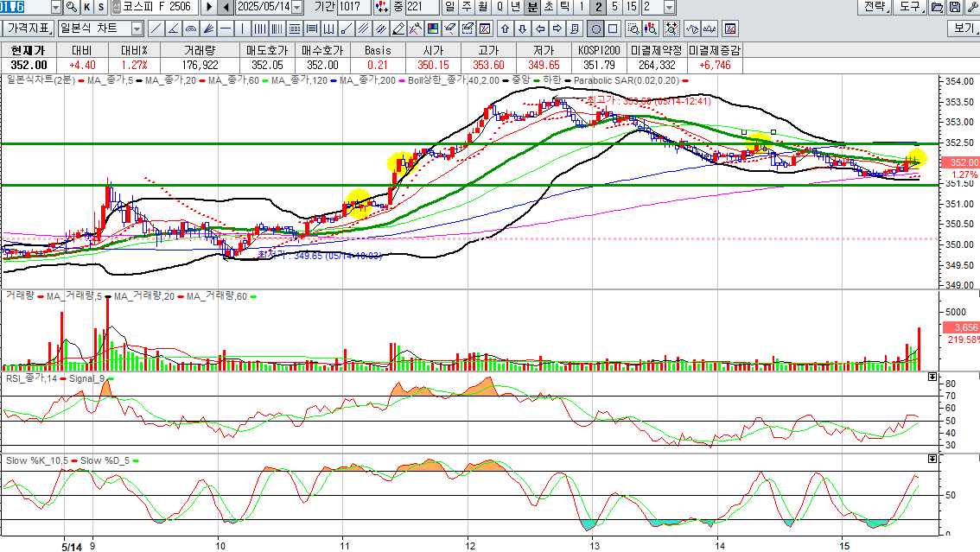
Task: Click the left arrow toolbar icon
Action: pyautogui.click(x=540, y=29)
